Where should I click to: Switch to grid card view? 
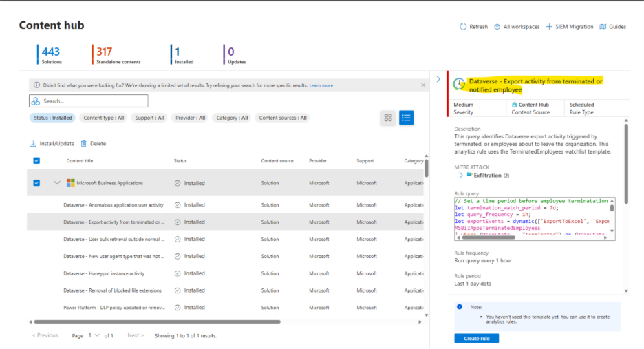[x=388, y=118]
